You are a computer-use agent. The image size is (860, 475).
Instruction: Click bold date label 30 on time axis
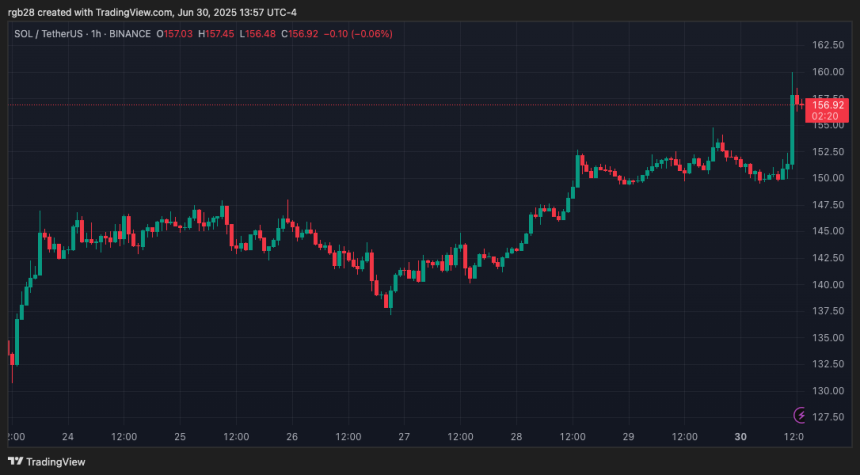(740, 437)
